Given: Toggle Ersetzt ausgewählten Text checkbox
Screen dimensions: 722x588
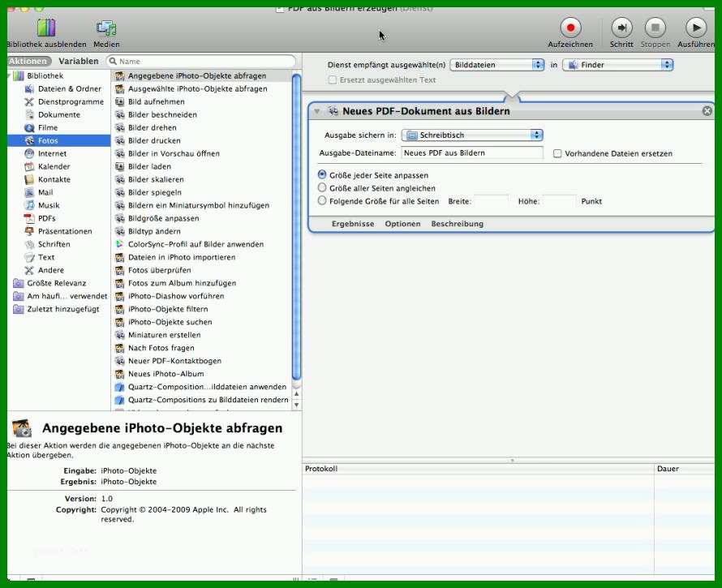Looking at the screenshot, I should click(x=332, y=79).
